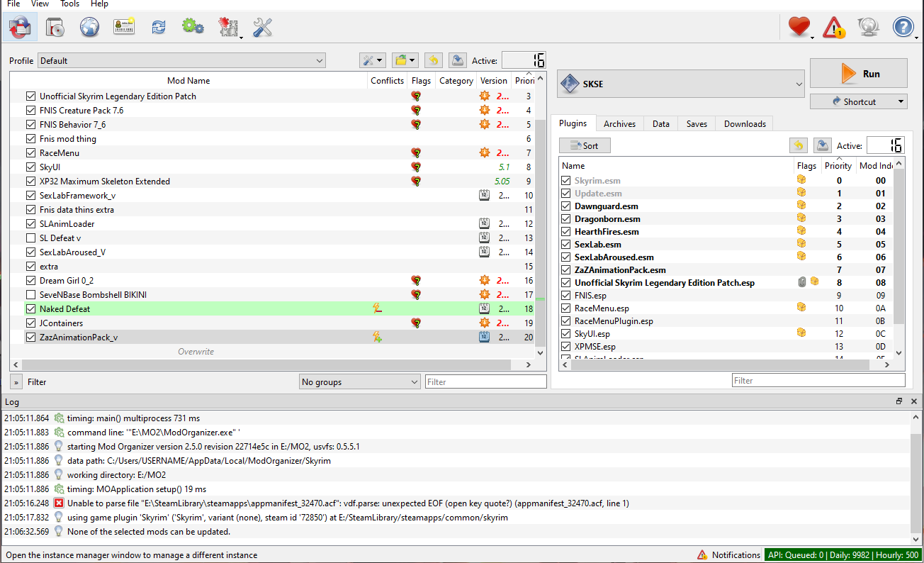The height and width of the screenshot is (563, 924).
Task: Uncheck the Dawnguard.esm plugin checkbox
Action: point(565,206)
